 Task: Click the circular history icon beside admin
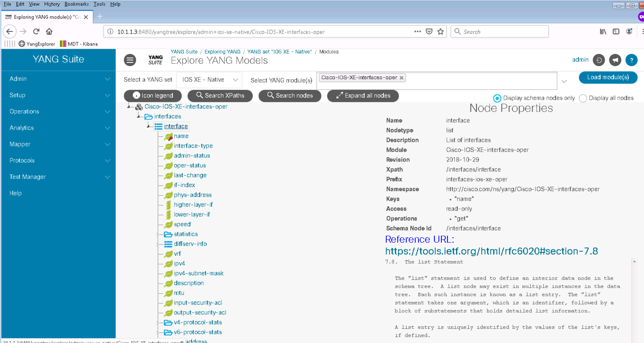tap(599, 60)
